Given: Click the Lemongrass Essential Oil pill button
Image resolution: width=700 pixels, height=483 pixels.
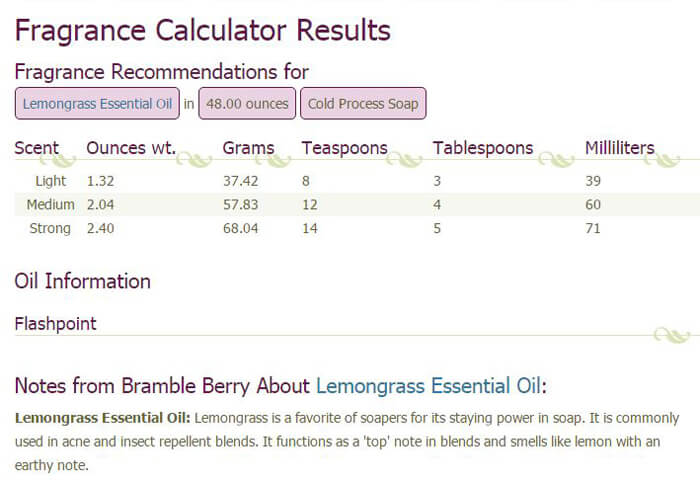Looking at the screenshot, I should click(97, 103).
